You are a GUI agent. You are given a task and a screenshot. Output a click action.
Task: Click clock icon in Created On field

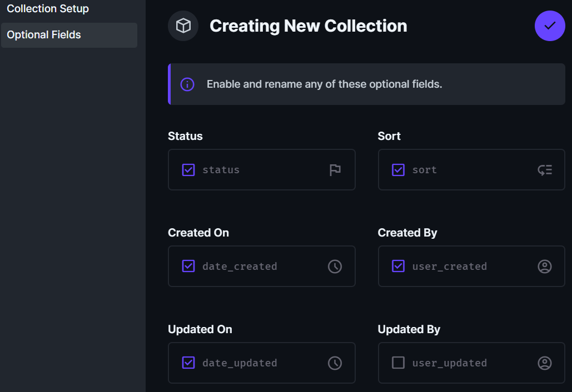point(335,267)
